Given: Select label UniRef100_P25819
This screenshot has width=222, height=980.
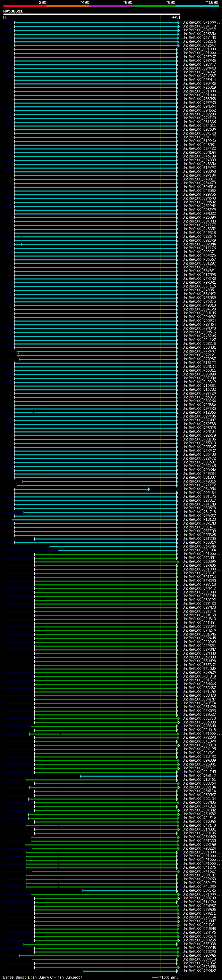Looking at the screenshot, I should click(x=199, y=87).
